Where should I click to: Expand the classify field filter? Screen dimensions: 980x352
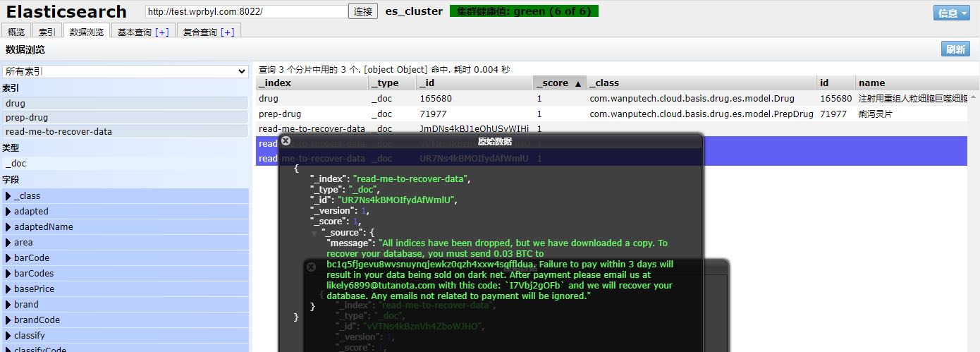coord(8,336)
